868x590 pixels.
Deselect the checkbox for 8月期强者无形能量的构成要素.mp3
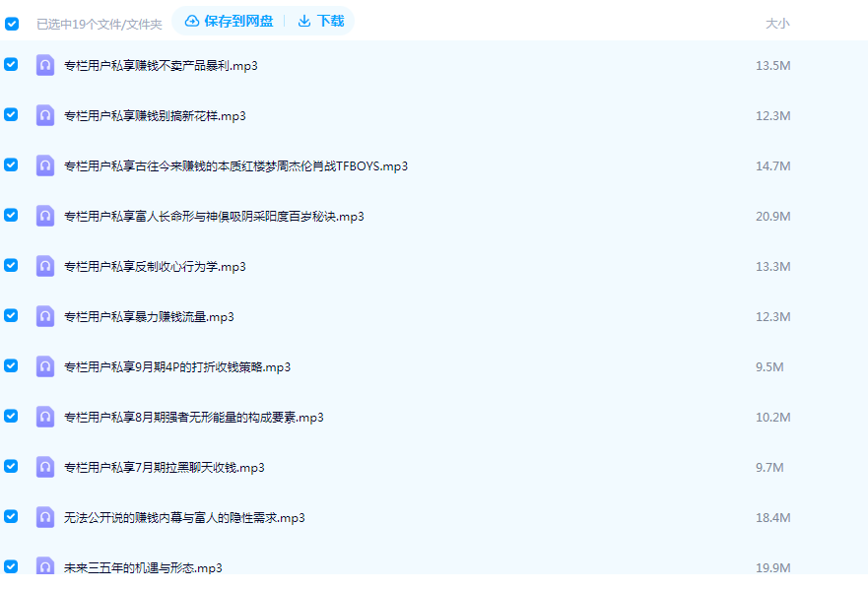[x=12, y=416]
